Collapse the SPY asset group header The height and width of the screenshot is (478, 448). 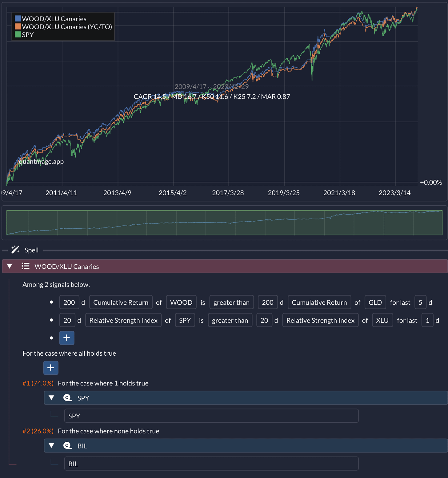pyautogui.click(x=51, y=398)
